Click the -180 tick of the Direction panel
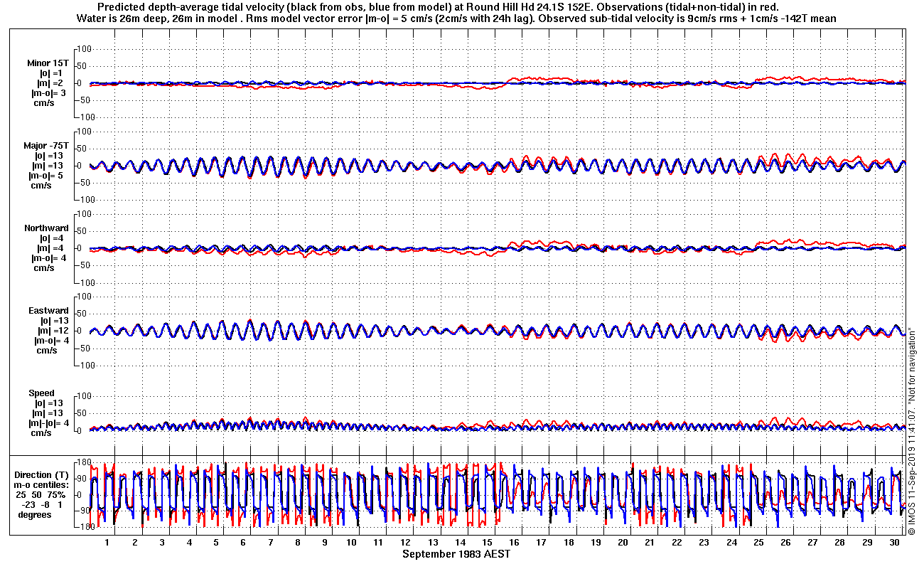 coord(84,526)
